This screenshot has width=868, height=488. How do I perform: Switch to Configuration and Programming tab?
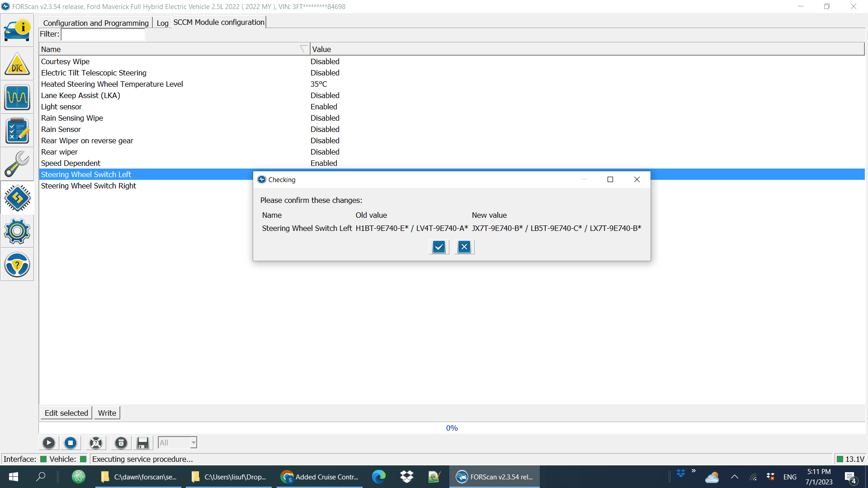click(96, 23)
